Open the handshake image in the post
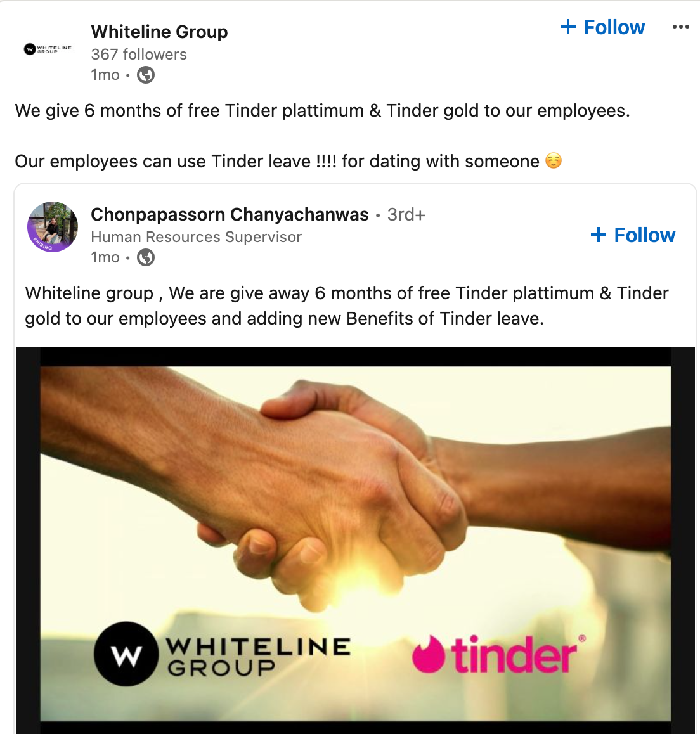Image resolution: width=700 pixels, height=734 pixels. click(355, 540)
